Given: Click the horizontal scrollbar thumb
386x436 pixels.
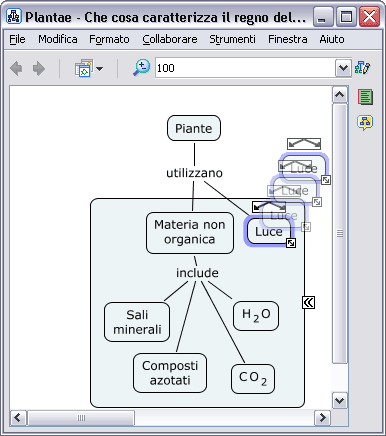Looking at the screenshot, I should (x=81, y=418).
